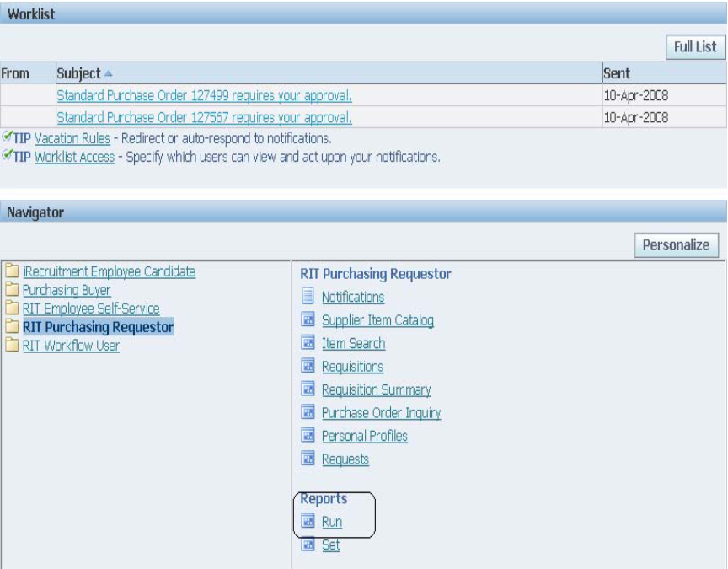Open Purchase Order 127499 approval notification
Viewport: 728px width, 569px height.
(204, 95)
